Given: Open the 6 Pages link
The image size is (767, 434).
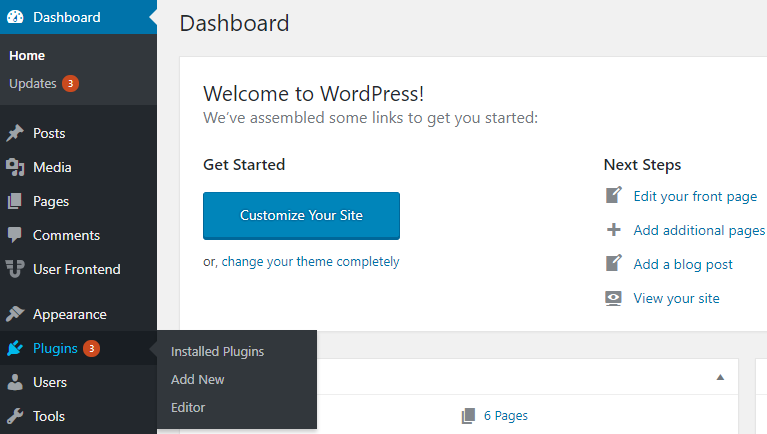Looking at the screenshot, I should tap(506, 416).
